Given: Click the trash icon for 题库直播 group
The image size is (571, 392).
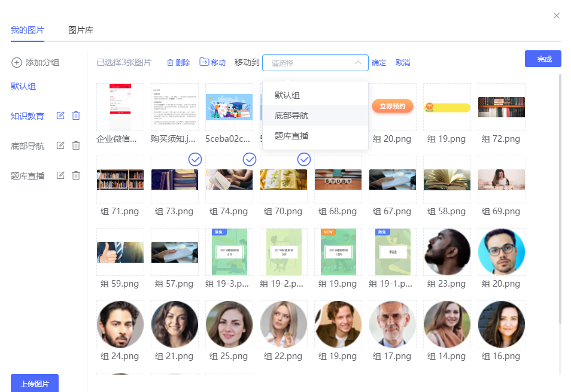Looking at the screenshot, I should pyautogui.click(x=76, y=175).
